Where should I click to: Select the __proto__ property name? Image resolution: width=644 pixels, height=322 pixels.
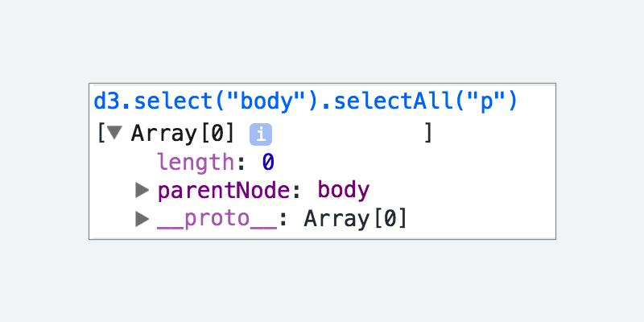pos(217,219)
